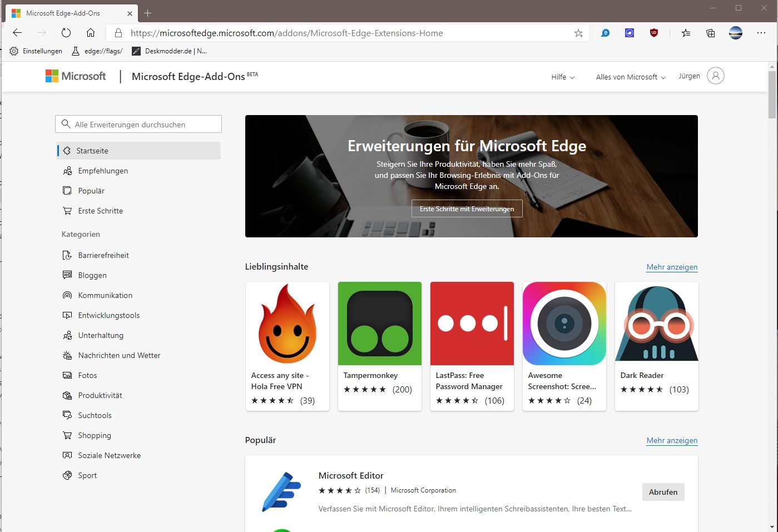Open the edge://flags/ bookmark
This screenshot has width=778, height=532.
pyautogui.click(x=97, y=51)
